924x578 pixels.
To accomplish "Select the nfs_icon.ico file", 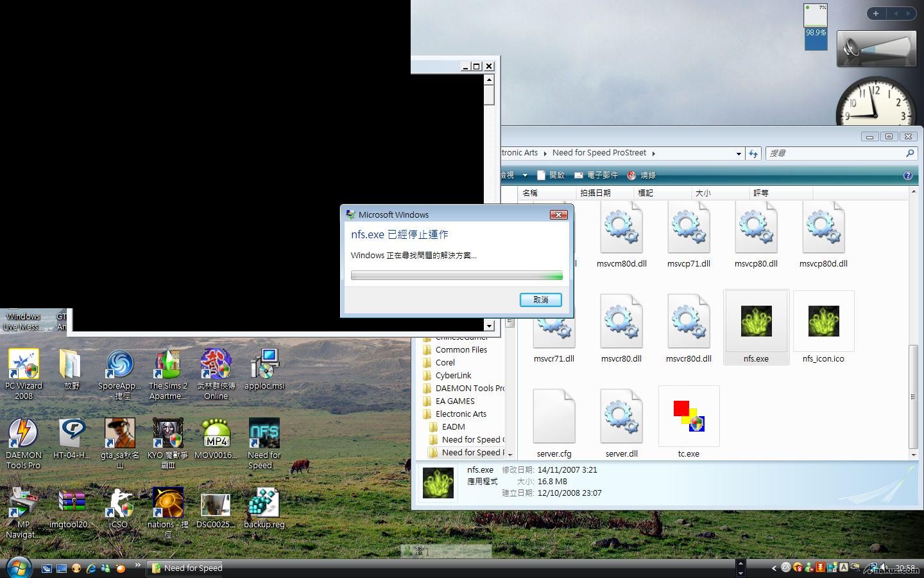I will coord(823,327).
